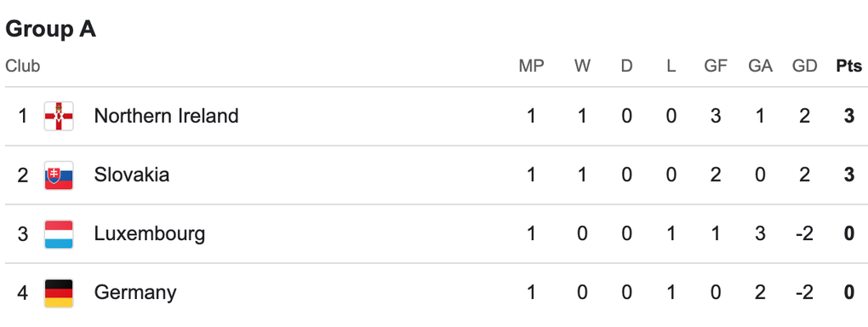Click the Luxembourg flag icon
This screenshot has height=327, width=868.
59,234
